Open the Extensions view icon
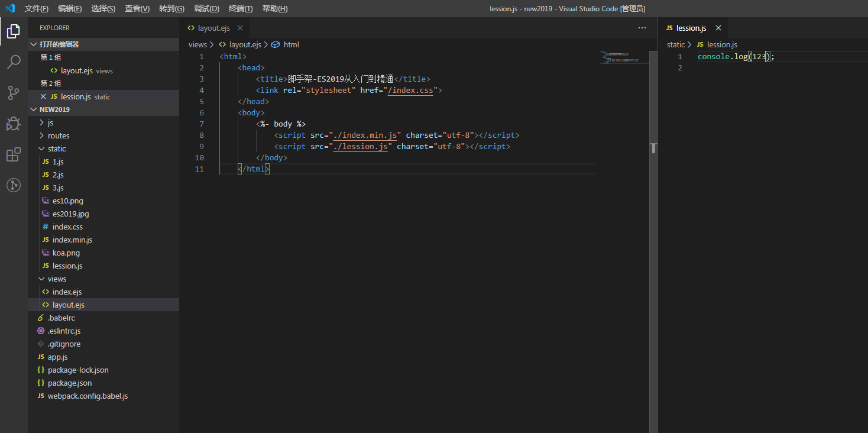 [x=14, y=155]
